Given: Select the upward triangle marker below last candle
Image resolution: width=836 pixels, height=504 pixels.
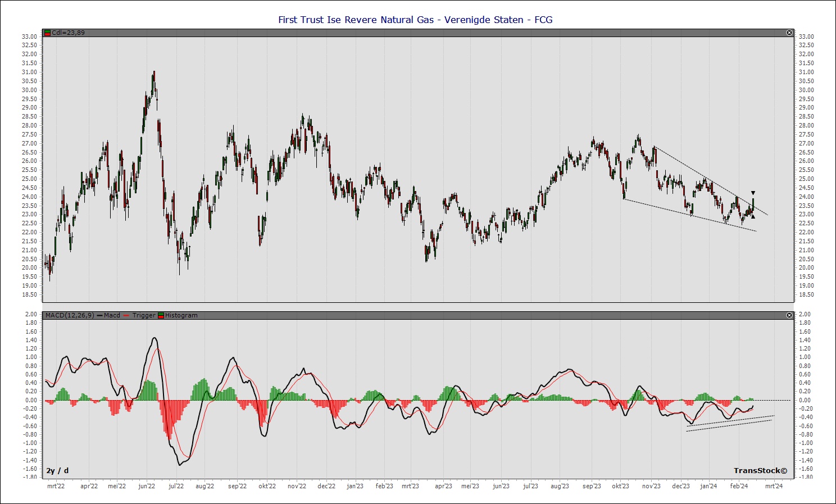Looking at the screenshot, I should point(753,216).
